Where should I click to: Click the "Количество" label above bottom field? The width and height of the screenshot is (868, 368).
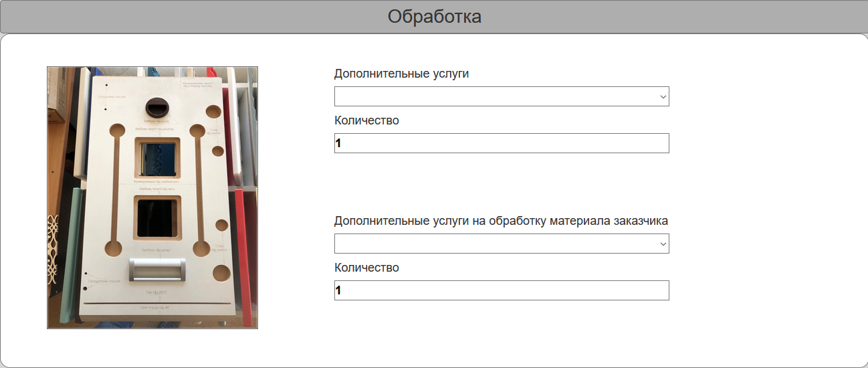point(366,268)
